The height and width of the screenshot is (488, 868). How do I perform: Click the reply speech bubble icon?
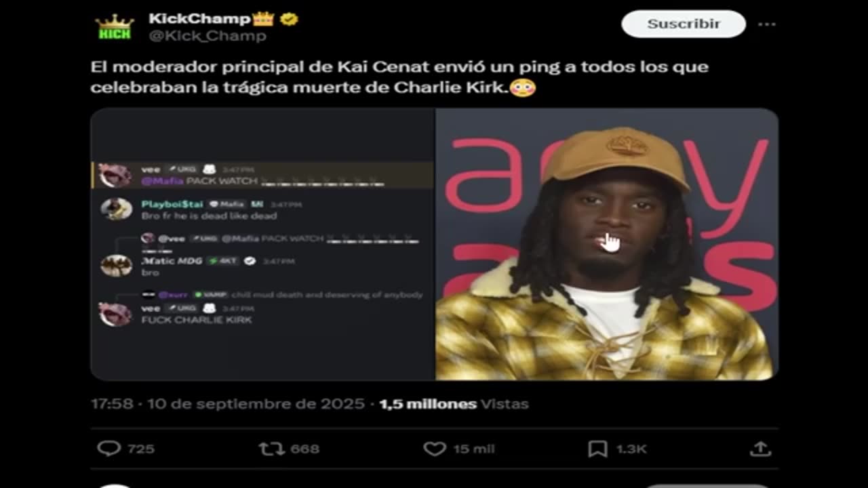(108, 449)
